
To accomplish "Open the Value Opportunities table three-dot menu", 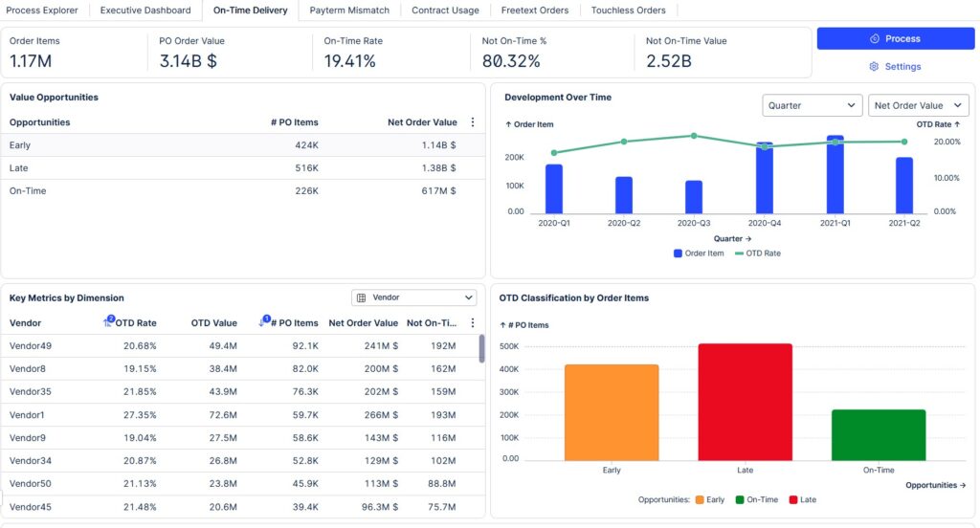I will (x=472, y=122).
